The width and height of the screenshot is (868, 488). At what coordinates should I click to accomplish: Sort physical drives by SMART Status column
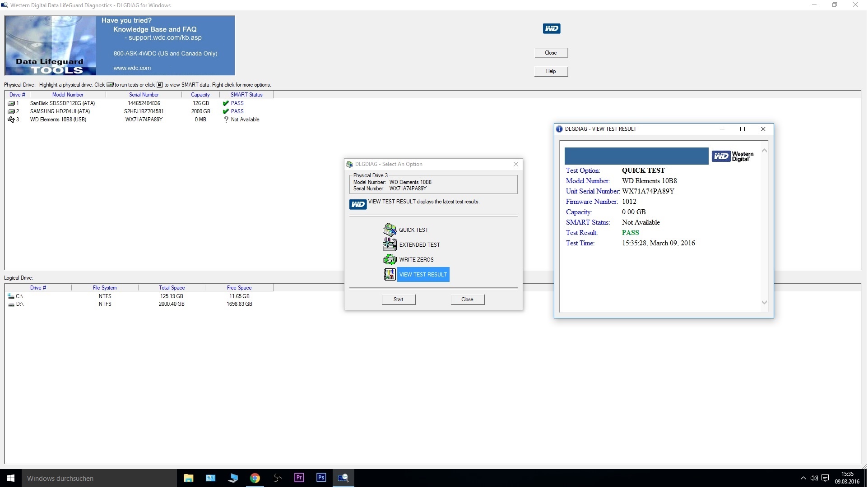coord(246,95)
